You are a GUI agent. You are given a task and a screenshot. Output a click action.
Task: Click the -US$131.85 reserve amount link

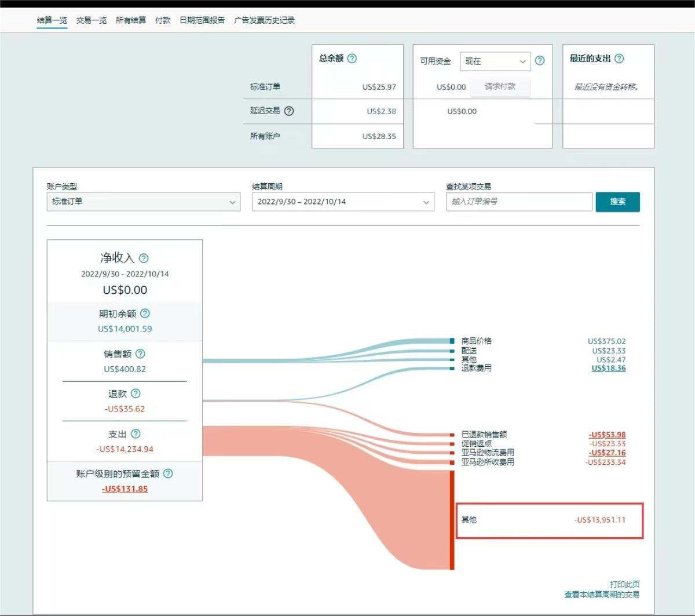[125, 489]
